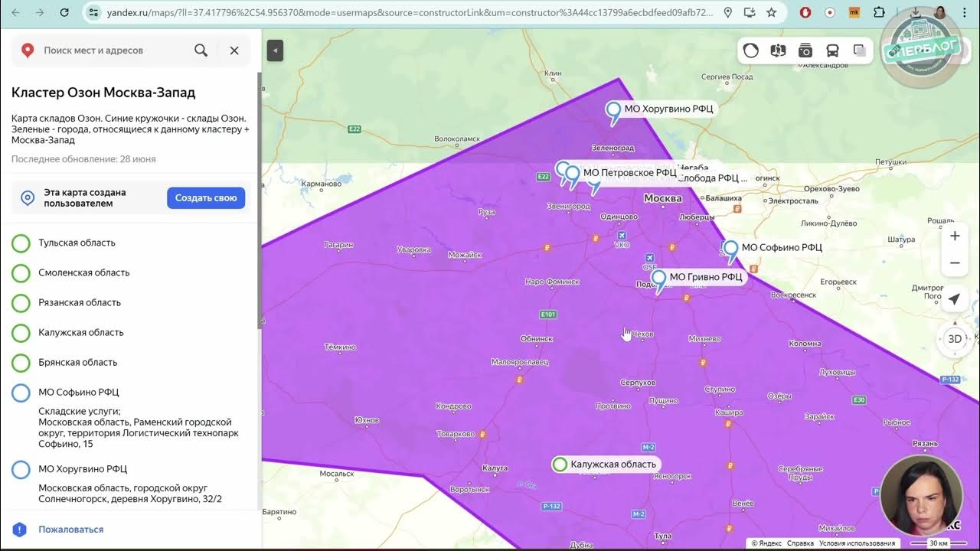Click the Обнинск city label
Viewport: 980px width, 551px height.
click(537, 338)
